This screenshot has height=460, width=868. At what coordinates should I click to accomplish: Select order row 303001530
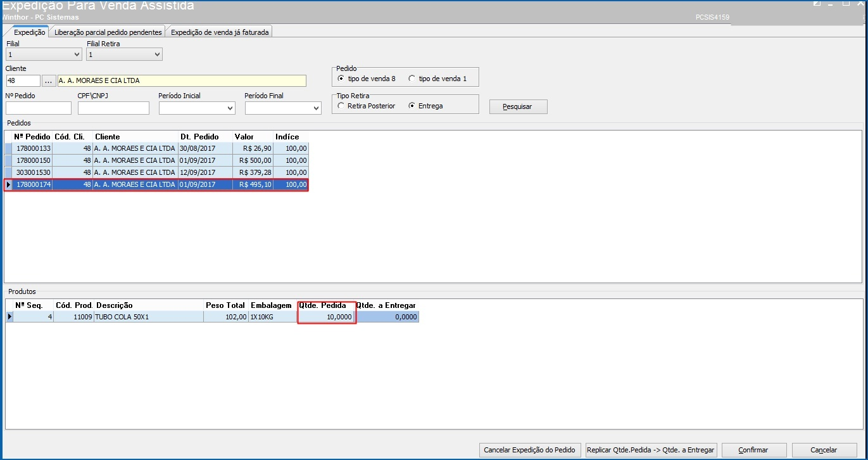point(157,172)
